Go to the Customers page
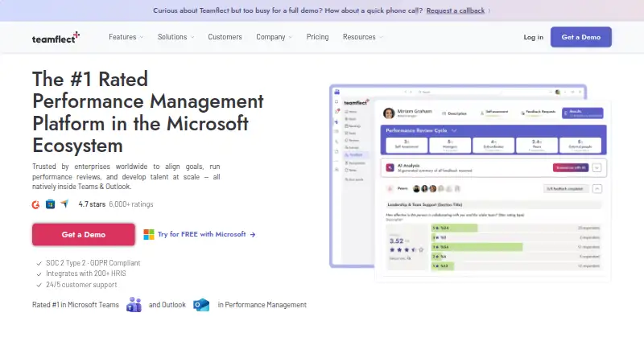 click(225, 37)
